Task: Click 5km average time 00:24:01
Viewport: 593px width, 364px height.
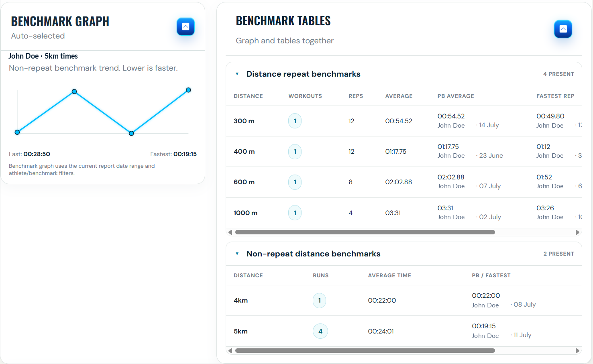Action: [x=381, y=331]
